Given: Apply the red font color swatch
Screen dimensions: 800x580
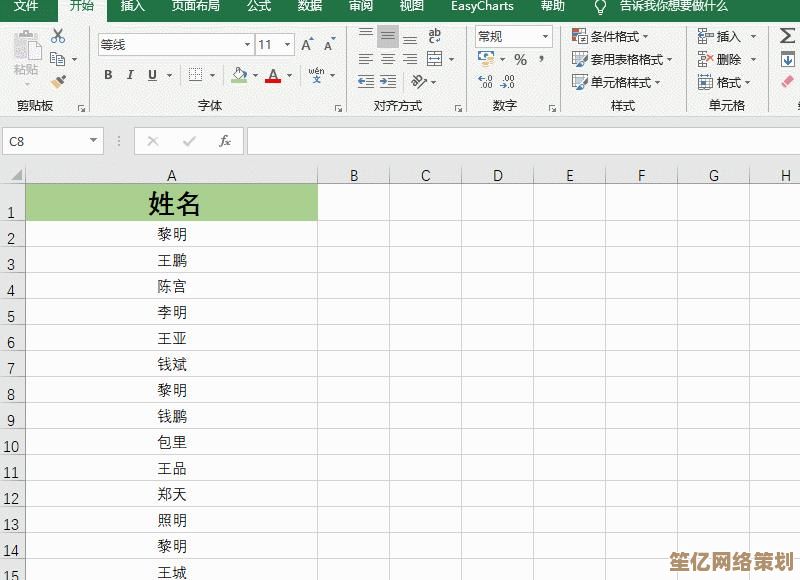Looking at the screenshot, I should click(270, 75).
